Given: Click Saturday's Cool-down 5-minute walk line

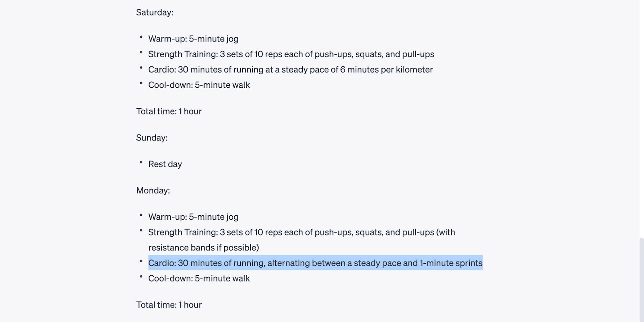Looking at the screenshot, I should tap(199, 85).
